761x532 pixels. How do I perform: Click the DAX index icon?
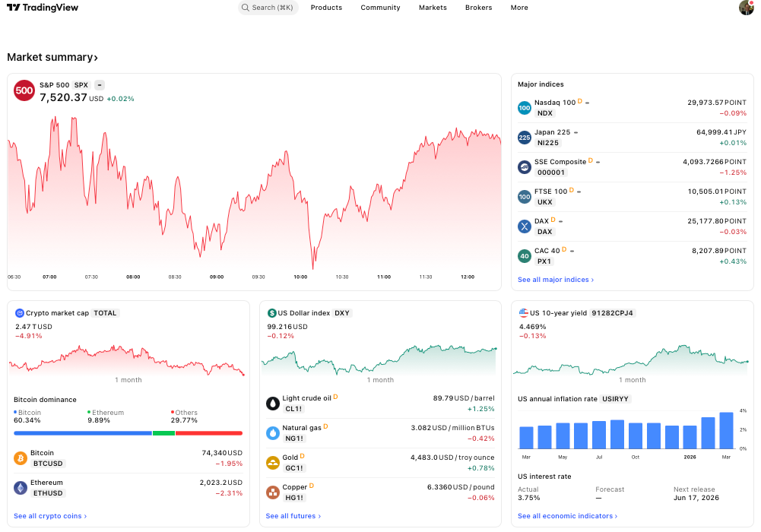[x=524, y=226]
